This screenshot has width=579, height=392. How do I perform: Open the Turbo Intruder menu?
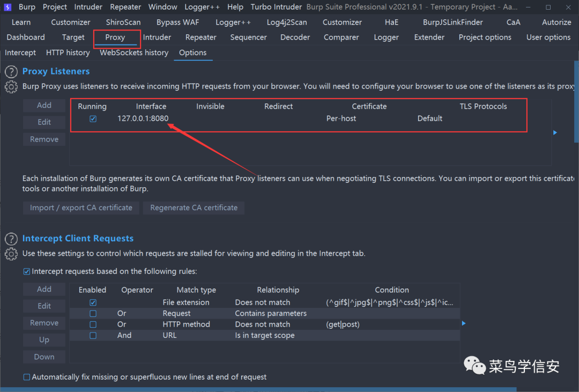(276, 7)
